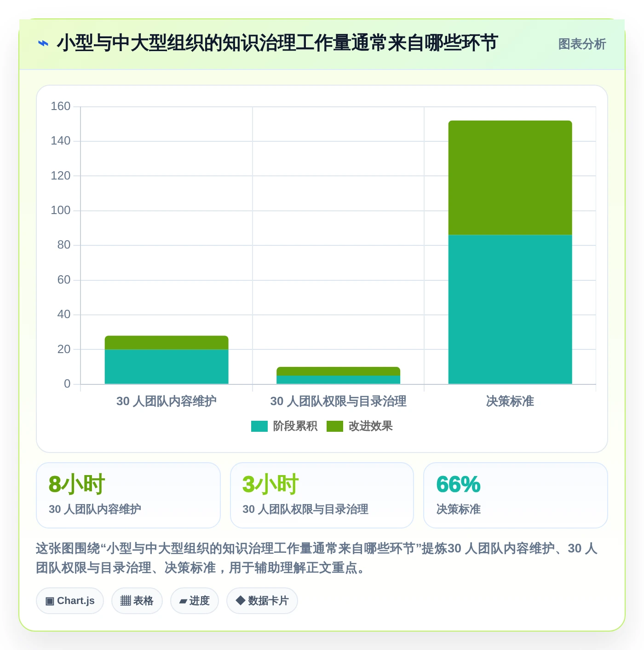Viewport: 644px width, 650px height.
Task: Click the chart title 小型与中大型组织的知识治理工作量通常来自哪些环节
Action: (277, 43)
